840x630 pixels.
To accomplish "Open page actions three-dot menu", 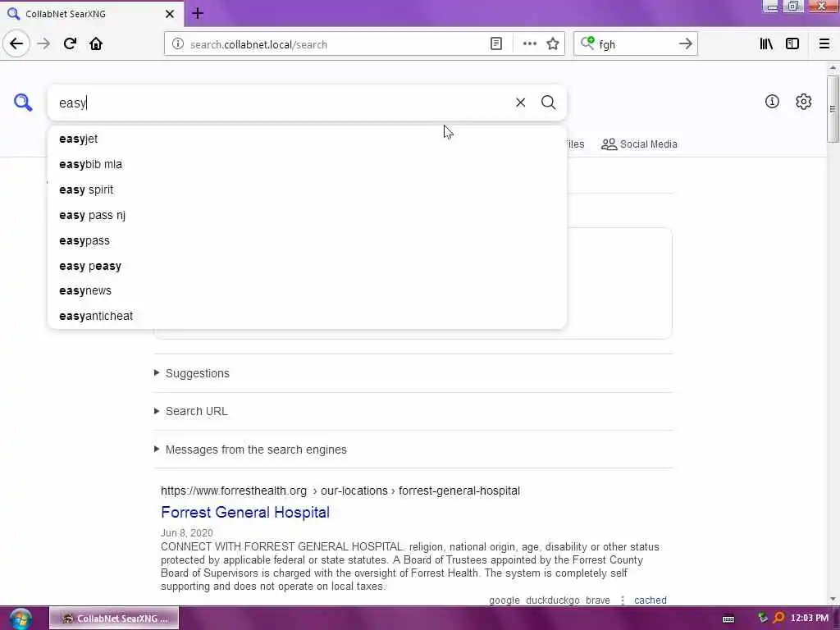I will tap(529, 44).
